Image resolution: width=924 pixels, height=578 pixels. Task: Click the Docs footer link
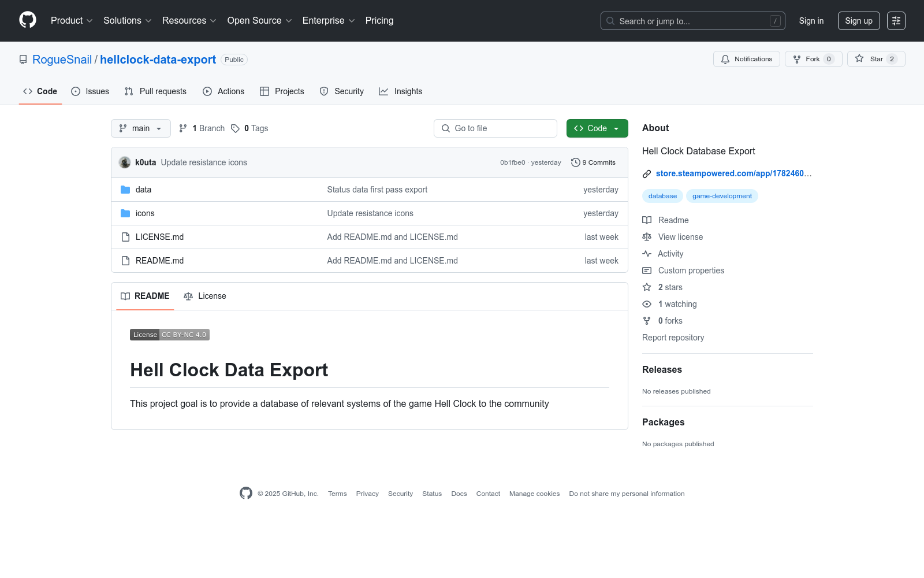pyautogui.click(x=459, y=494)
